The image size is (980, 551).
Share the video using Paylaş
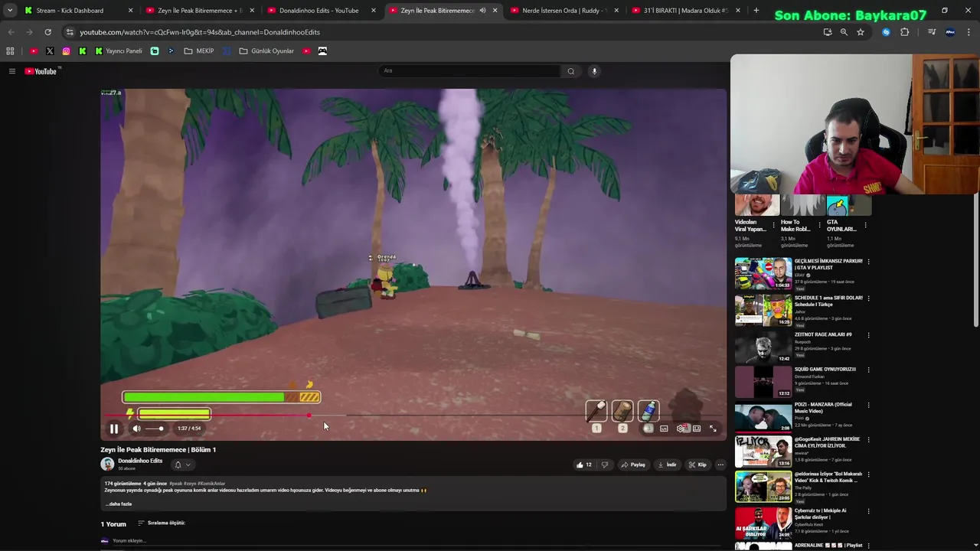(x=633, y=465)
